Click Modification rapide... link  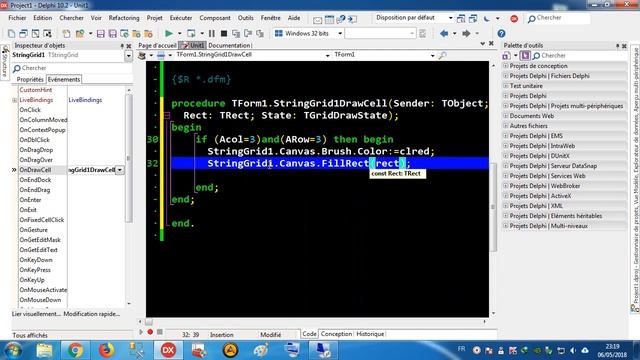pos(92,314)
